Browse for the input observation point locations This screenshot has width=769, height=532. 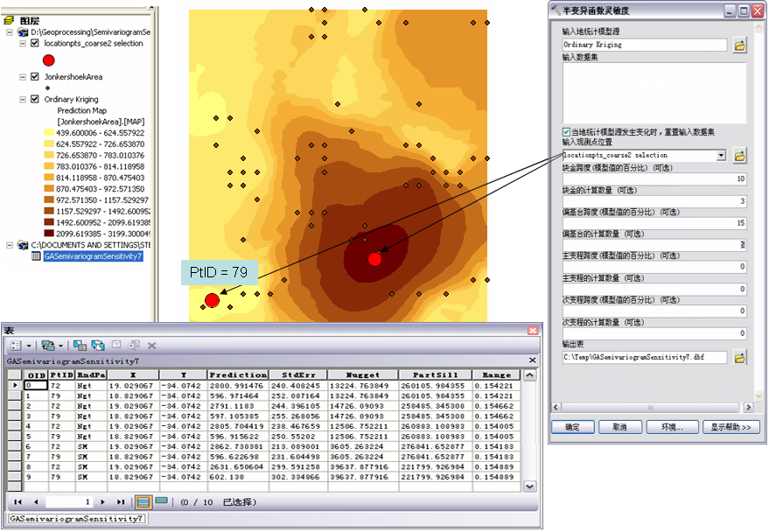(x=739, y=156)
